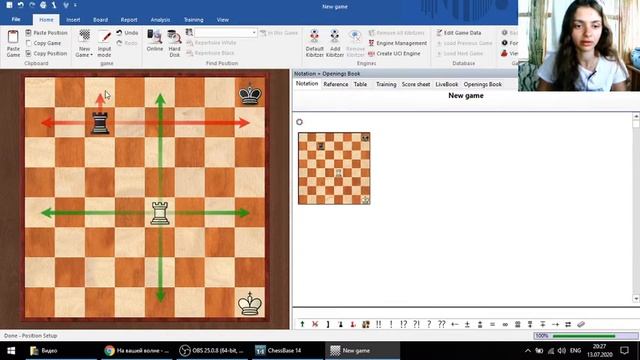Click the Windows Start button
Screen dimensions: 640x360
[x=11, y=351]
